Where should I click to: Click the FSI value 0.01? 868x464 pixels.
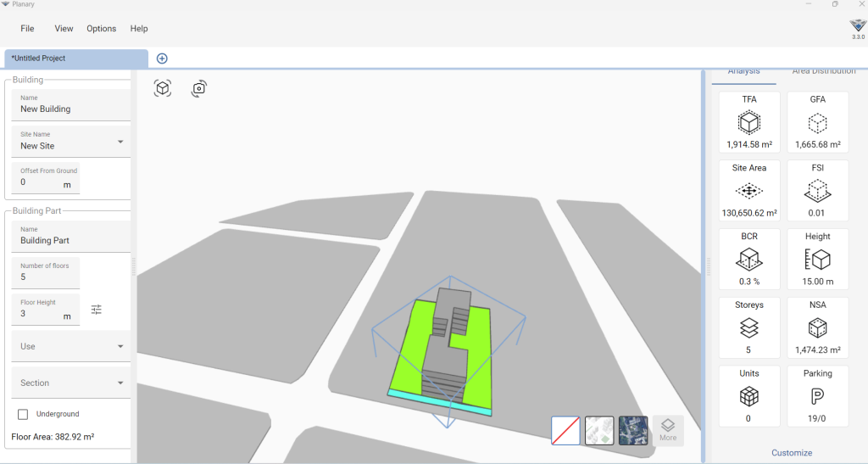816,213
